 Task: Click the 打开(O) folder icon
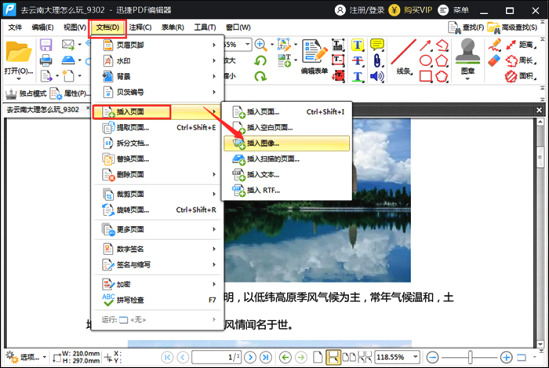click(x=18, y=52)
